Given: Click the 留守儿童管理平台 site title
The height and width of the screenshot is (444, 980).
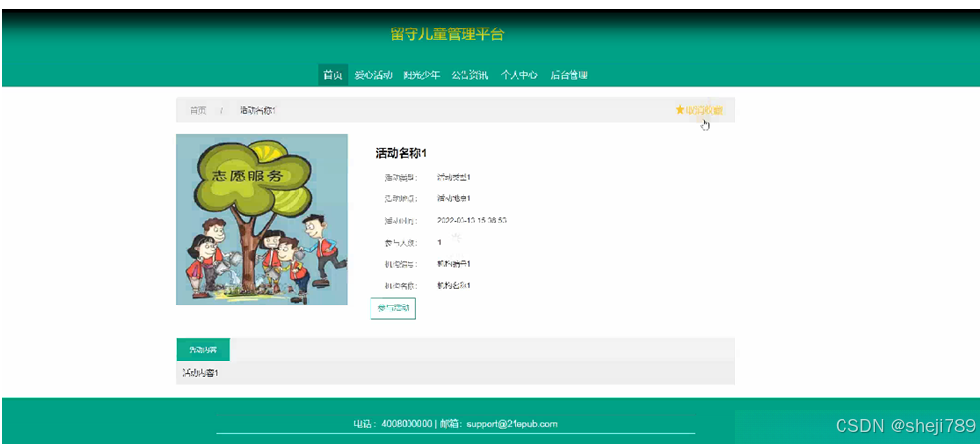Looking at the screenshot, I should [447, 34].
